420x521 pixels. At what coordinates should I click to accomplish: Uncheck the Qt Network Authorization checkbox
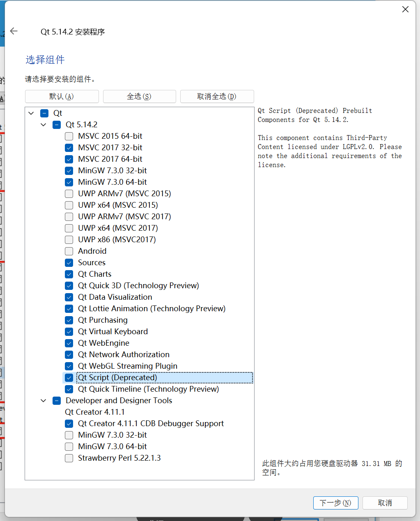pos(69,354)
